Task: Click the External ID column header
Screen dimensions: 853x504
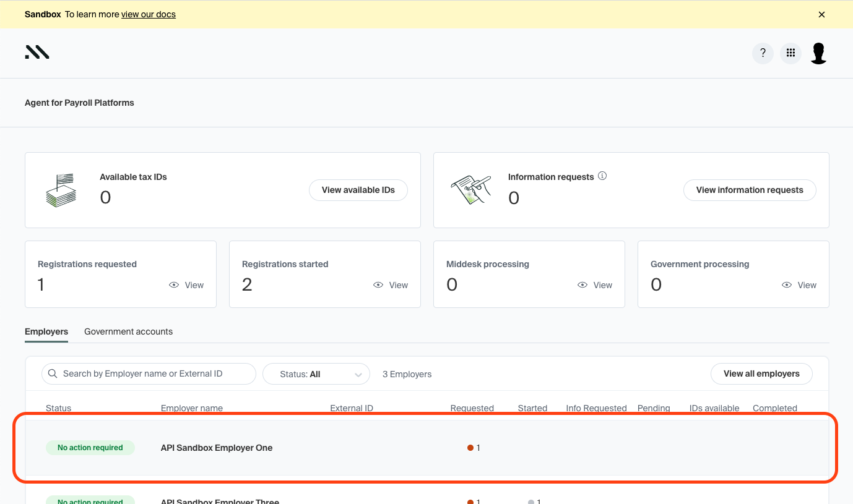Action: (352, 408)
